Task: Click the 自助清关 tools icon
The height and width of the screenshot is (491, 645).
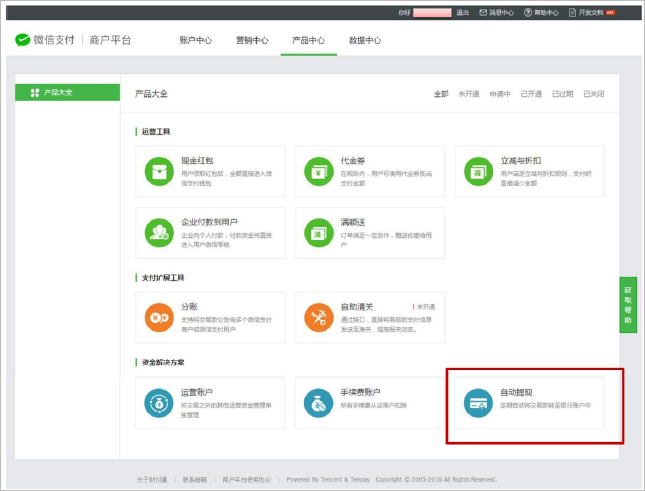Action: pyautogui.click(x=319, y=317)
